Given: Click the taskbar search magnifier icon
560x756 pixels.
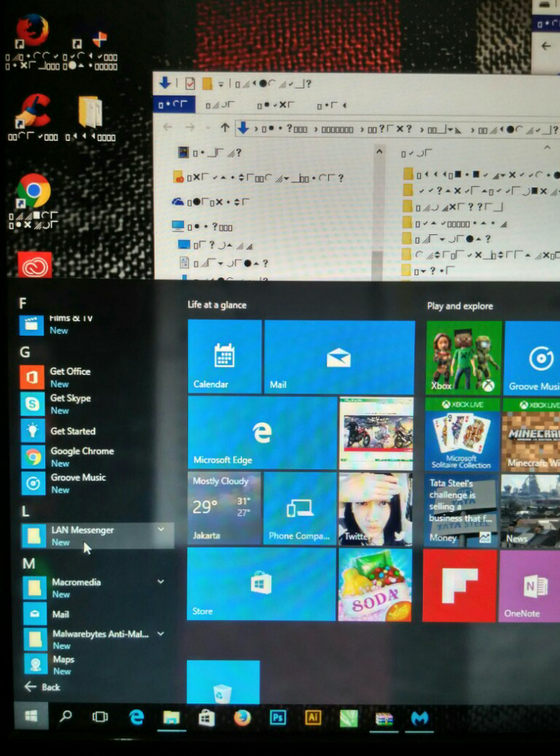Looking at the screenshot, I should point(66,717).
